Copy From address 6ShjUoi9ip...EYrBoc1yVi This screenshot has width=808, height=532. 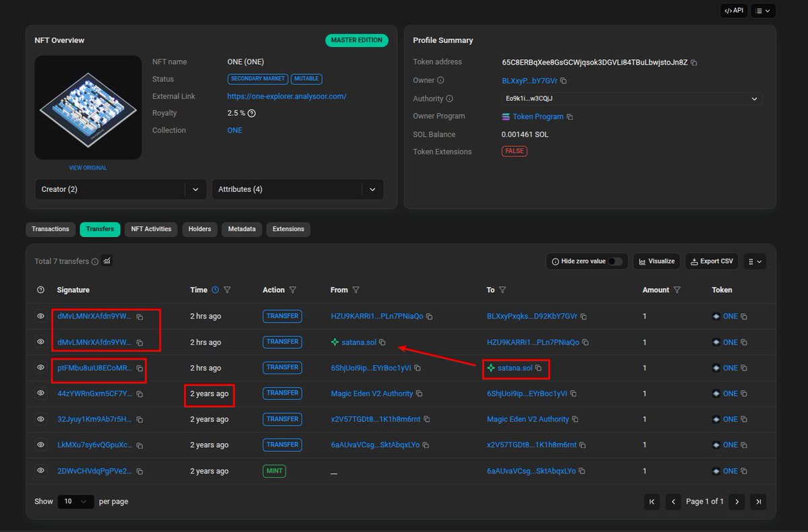417,368
